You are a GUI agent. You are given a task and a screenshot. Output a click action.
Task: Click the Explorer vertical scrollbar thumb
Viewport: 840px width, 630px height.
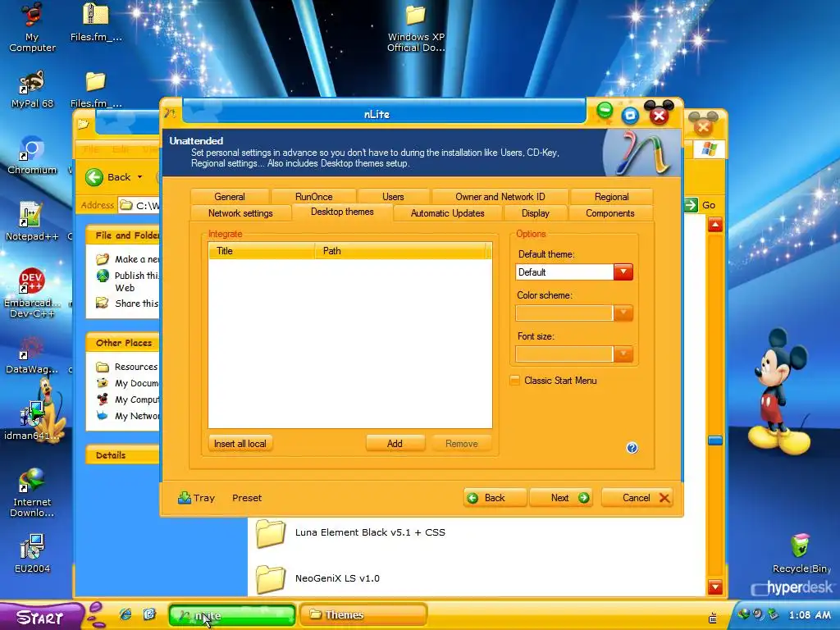pos(715,441)
